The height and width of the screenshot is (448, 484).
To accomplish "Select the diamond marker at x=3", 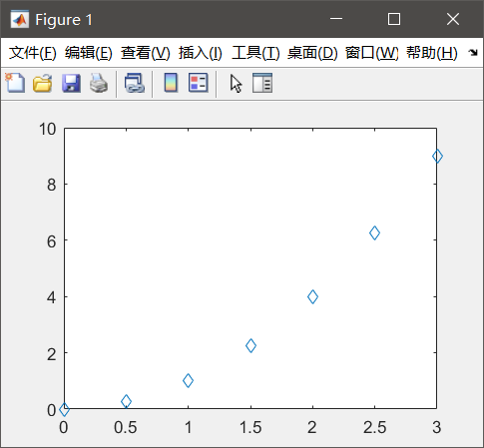I will tap(437, 156).
